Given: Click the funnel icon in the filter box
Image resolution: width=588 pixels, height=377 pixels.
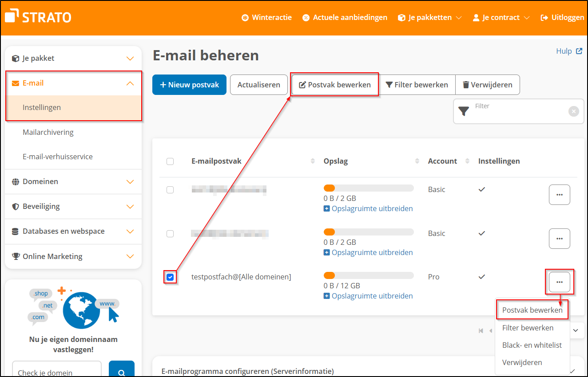Looking at the screenshot, I should [464, 111].
